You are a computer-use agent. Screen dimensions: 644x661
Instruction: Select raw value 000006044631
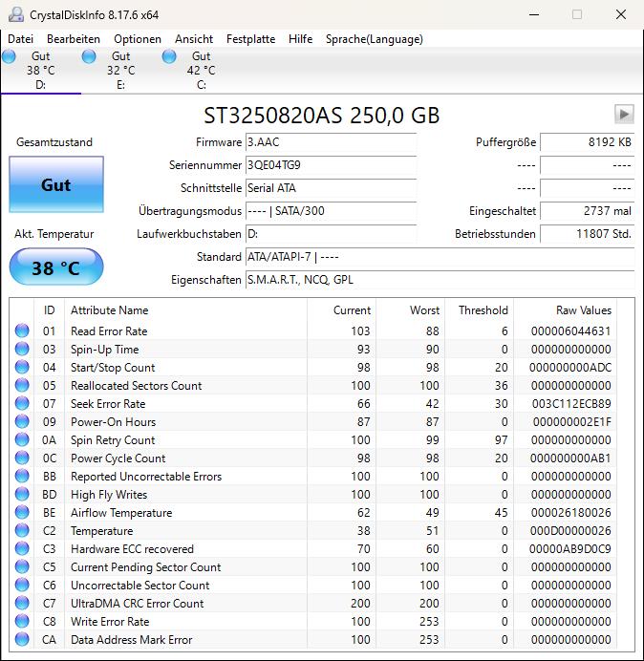pos(570,331)
